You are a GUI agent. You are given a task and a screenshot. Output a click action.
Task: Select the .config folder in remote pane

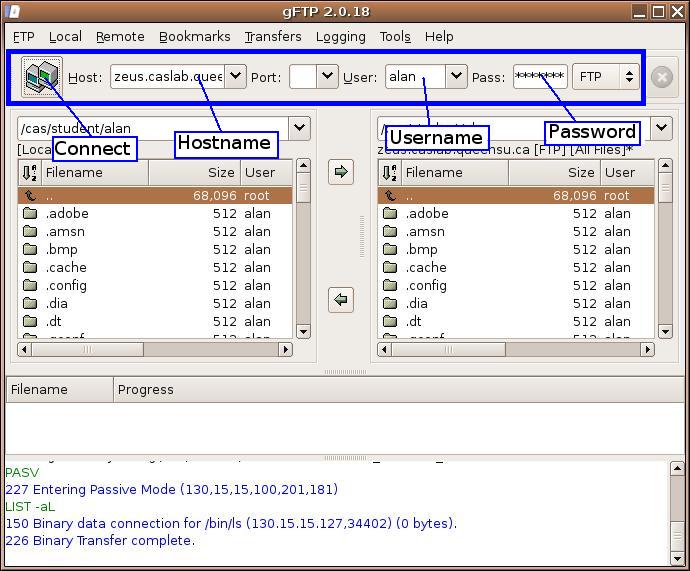[516, 286]
